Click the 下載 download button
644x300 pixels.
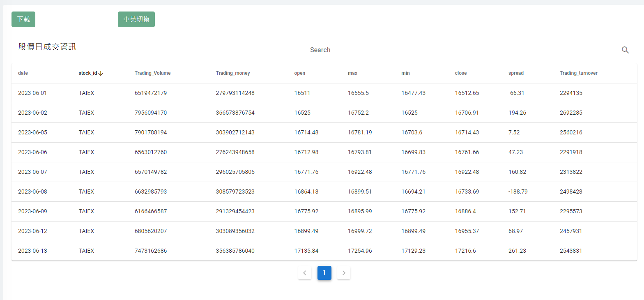coord(23,19)
